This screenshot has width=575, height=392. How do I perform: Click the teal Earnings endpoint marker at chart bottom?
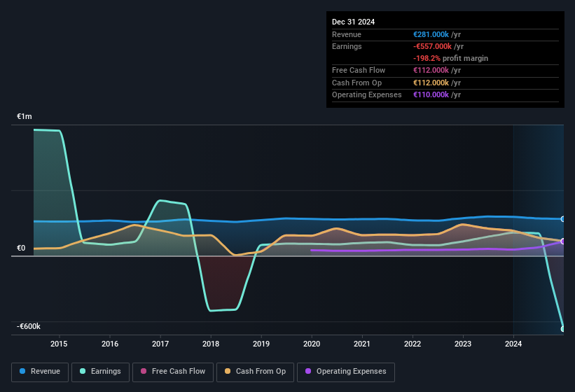pyautogui.click(x=563, y=328)
